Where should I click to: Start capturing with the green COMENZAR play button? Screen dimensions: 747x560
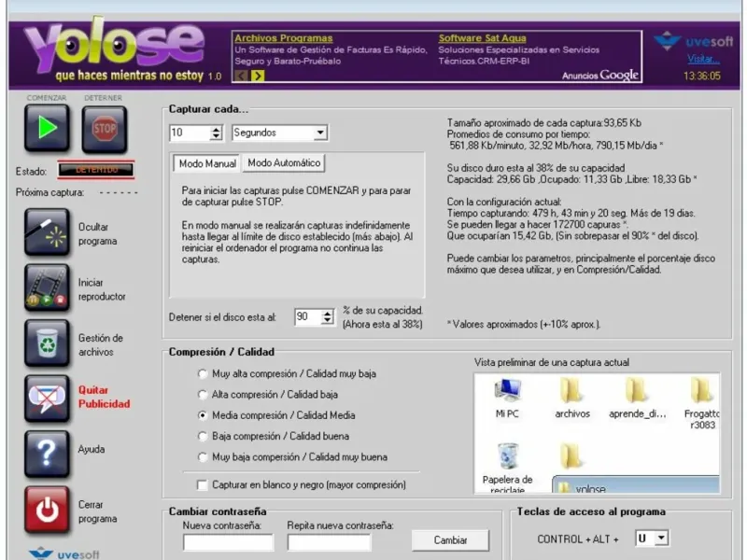[x=47, y=128]
